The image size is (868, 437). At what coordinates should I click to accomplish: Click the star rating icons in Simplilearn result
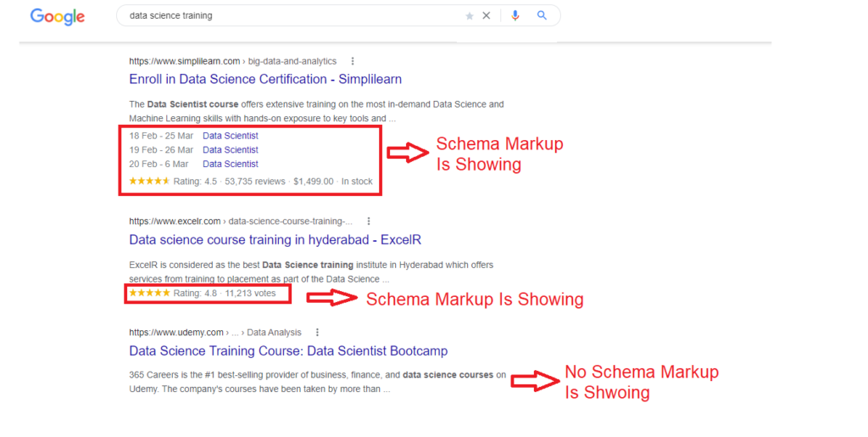tap(149, 181)
